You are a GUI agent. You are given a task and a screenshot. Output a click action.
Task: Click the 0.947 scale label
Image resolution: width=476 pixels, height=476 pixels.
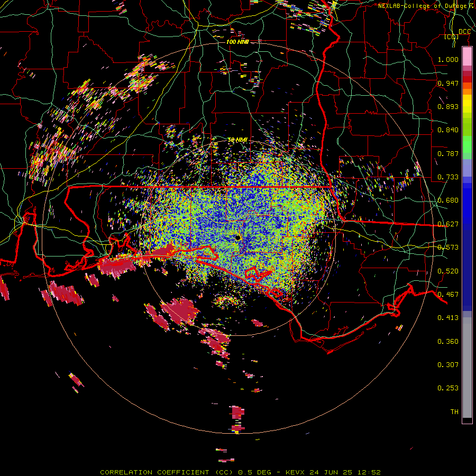pyautogui.click(x=448, y=83)
